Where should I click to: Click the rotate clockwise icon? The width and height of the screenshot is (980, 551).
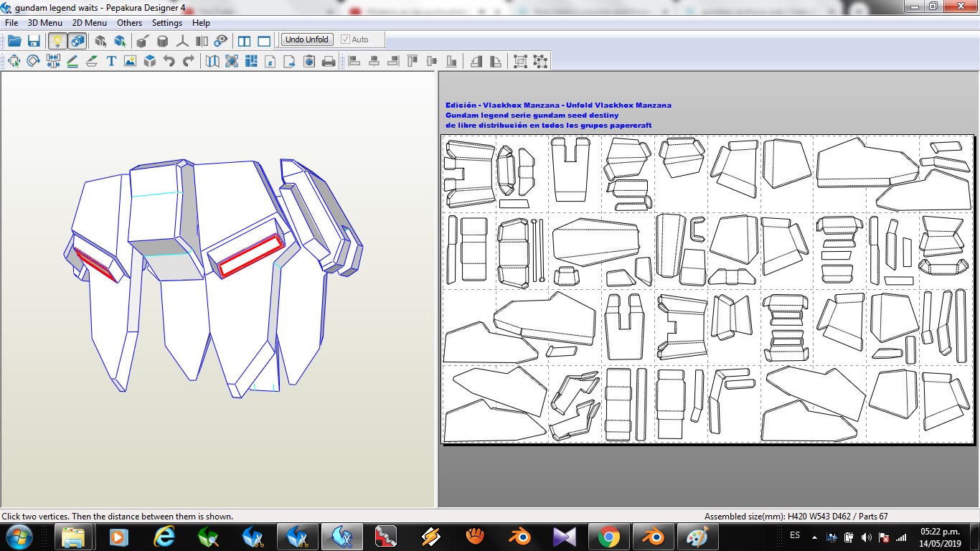496,61
